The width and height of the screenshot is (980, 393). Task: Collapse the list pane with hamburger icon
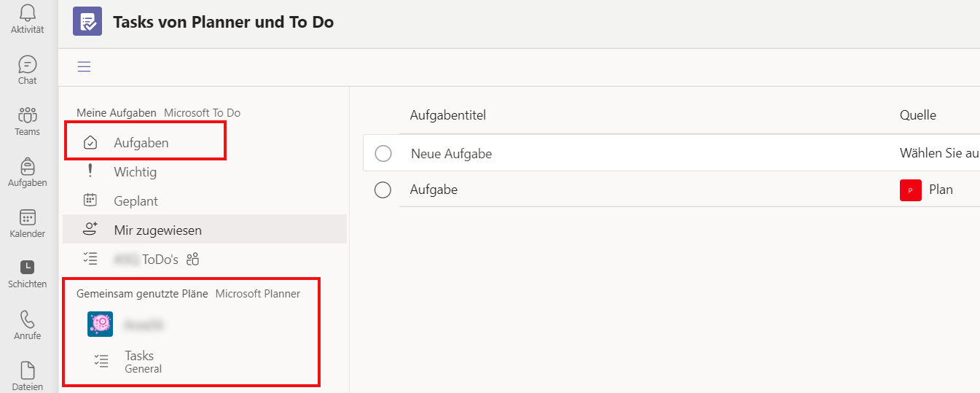click(x=85, y=67)
